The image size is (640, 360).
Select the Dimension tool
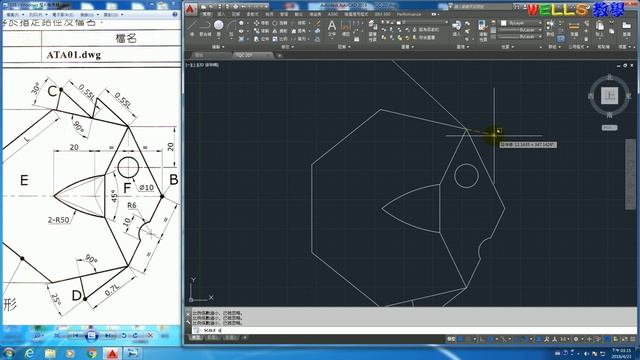[346, 28]
